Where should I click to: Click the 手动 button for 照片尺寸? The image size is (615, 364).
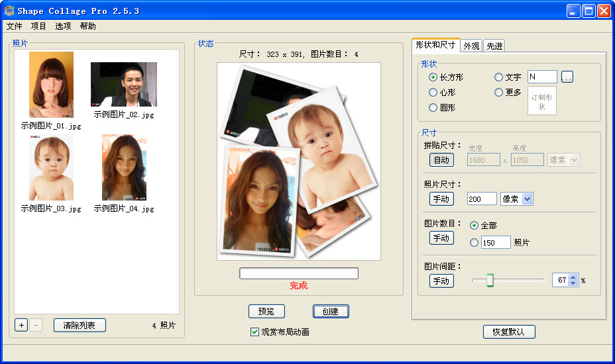pyautogui.click(x=441, y=199)
